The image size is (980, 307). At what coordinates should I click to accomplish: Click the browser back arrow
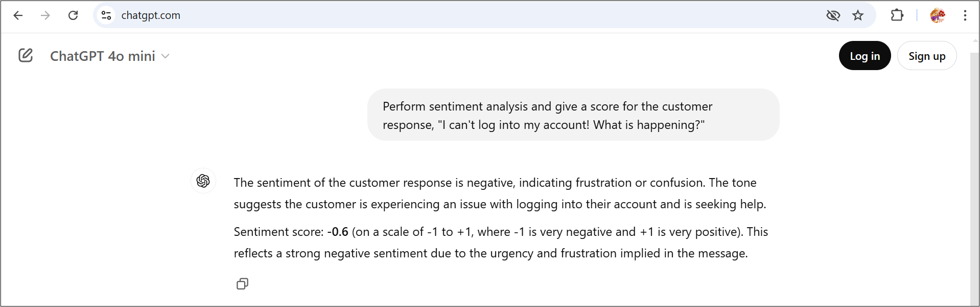click(18, 15)
